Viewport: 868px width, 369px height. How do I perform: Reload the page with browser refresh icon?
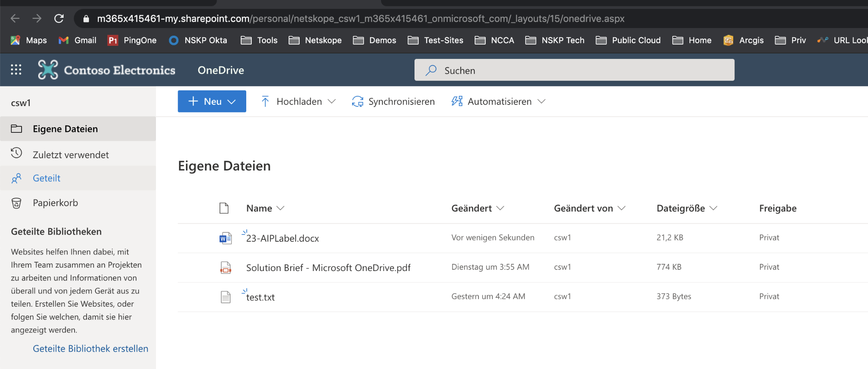point(59,19)
